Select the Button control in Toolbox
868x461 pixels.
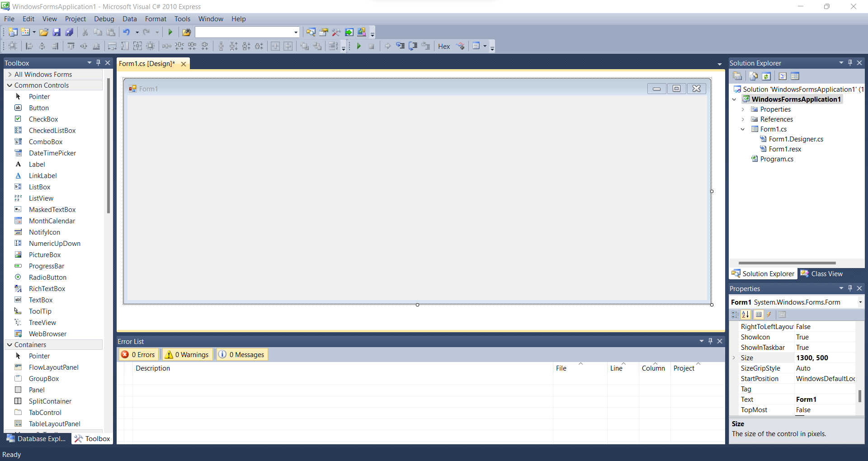39,108
